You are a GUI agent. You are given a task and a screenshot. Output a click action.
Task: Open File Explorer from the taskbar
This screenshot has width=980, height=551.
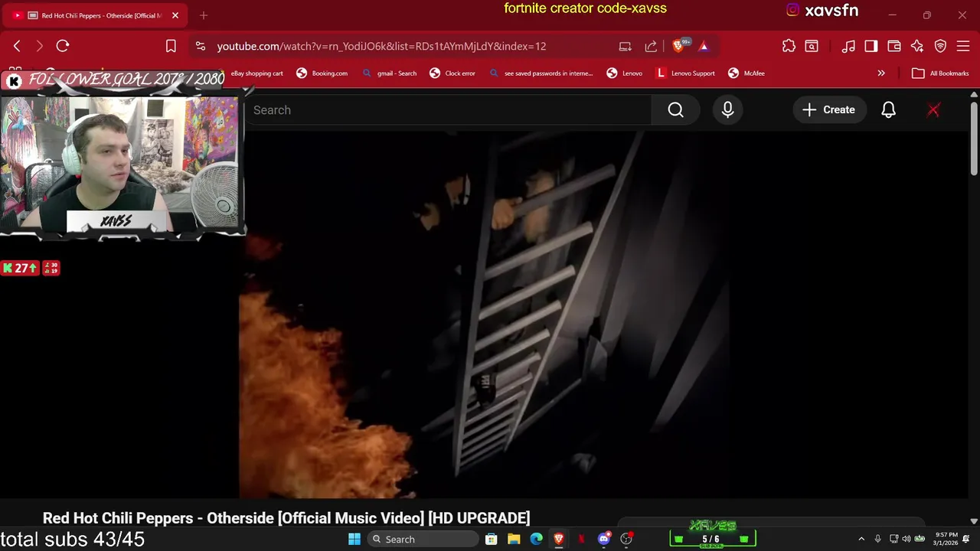(x=514, y=540)
